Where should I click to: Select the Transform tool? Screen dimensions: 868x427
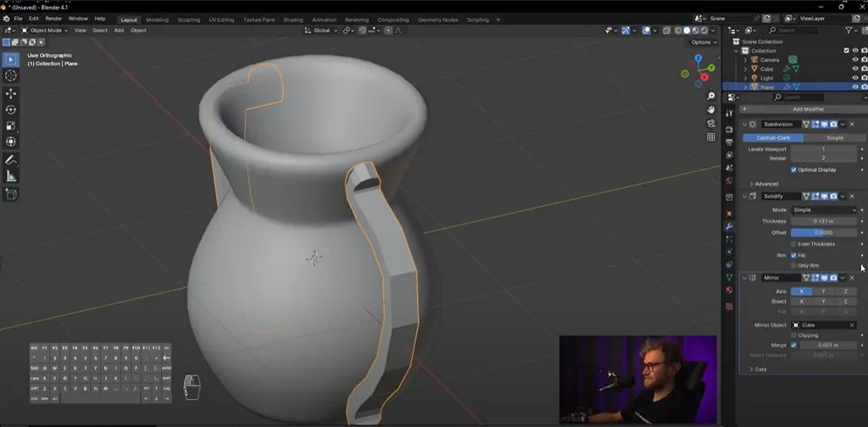click(10, 141)
